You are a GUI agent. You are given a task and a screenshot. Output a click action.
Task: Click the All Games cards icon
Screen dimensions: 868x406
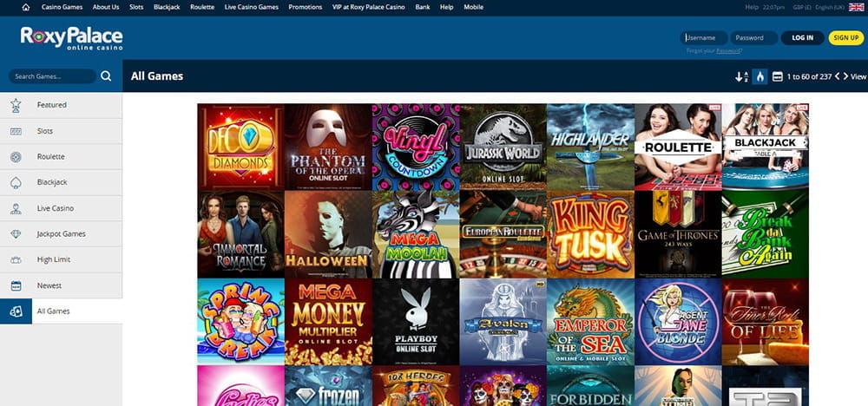[x=16, y=311]
